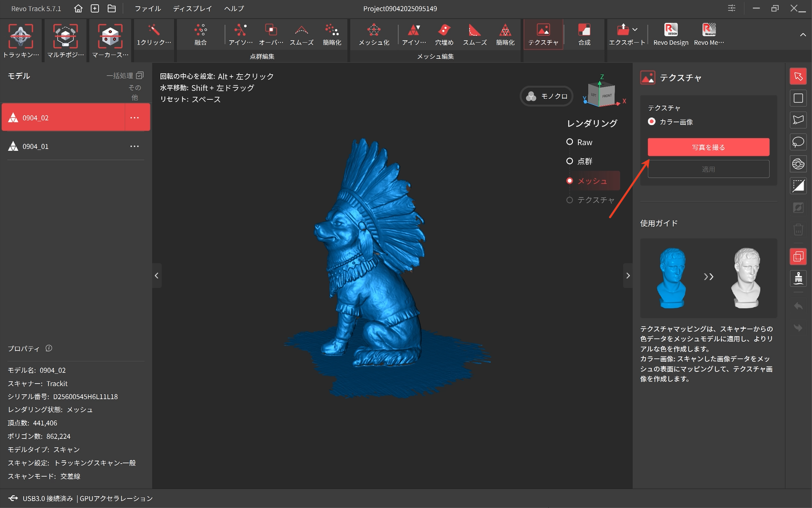Open options menu for model 0904_02

134,117
